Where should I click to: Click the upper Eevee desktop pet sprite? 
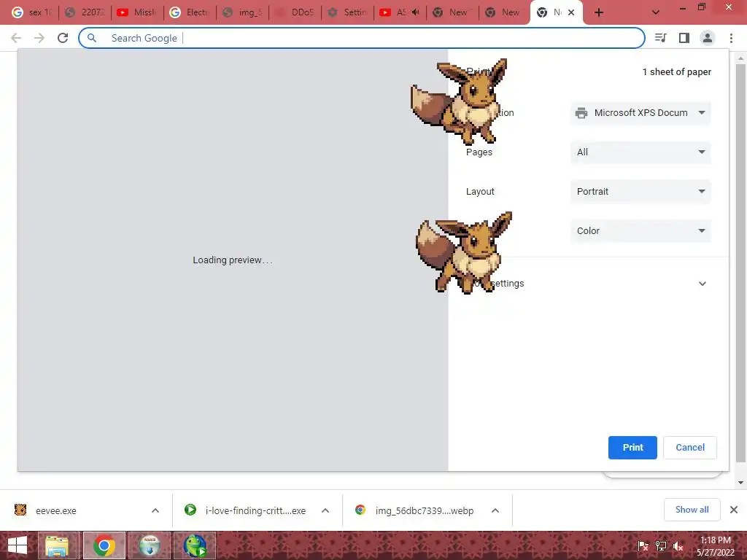[460, 101]
